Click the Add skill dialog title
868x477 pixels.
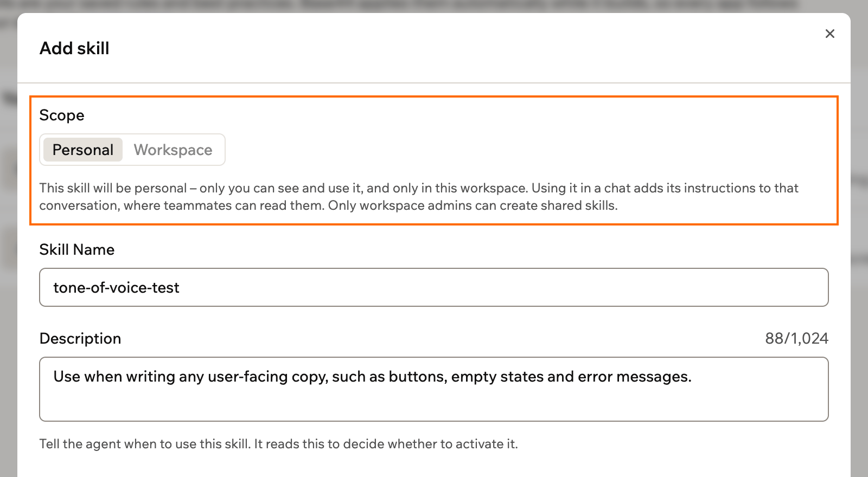point(74,48)
